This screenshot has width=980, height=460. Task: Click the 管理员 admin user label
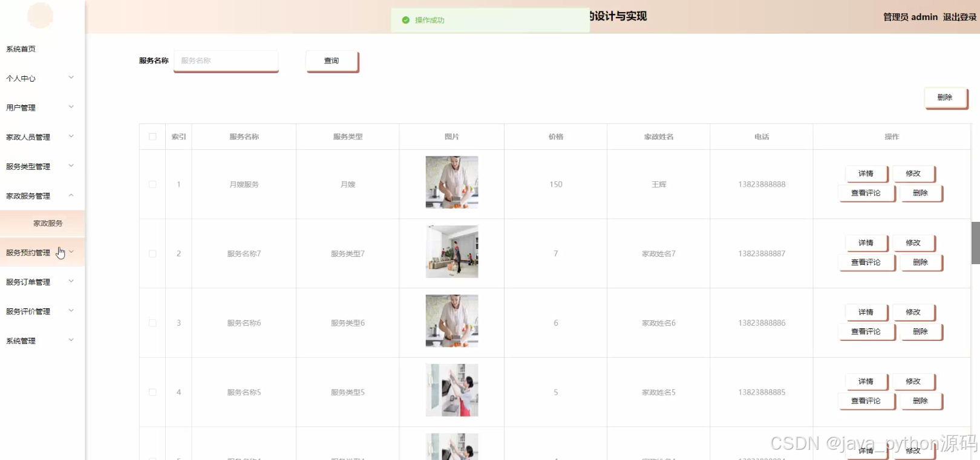pos(910,17)
